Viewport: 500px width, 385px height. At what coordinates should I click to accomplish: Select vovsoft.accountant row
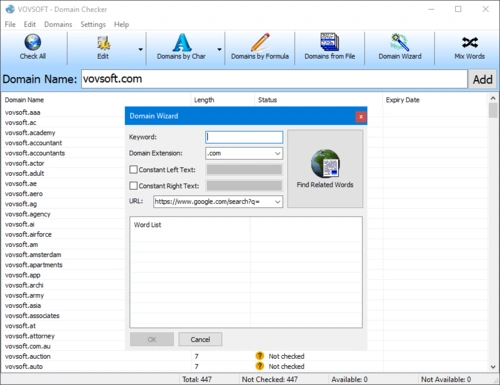click(x=33, y=143)
